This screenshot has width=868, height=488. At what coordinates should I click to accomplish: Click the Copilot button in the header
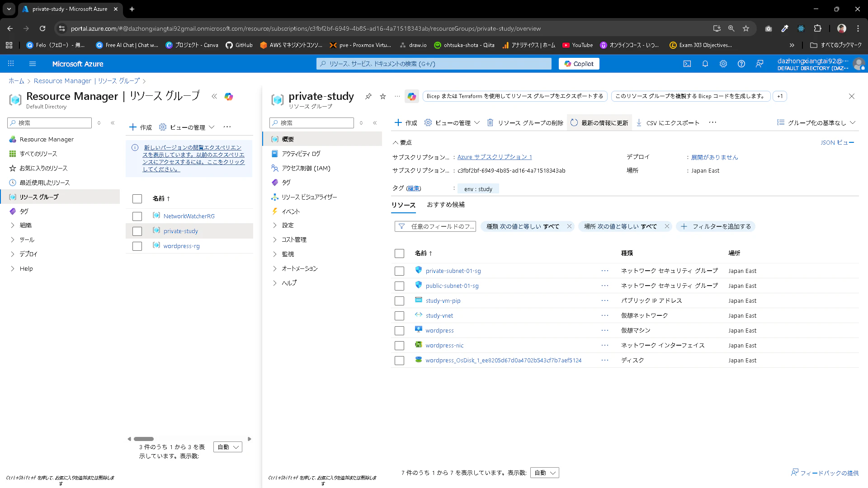[x=579, y=64]
